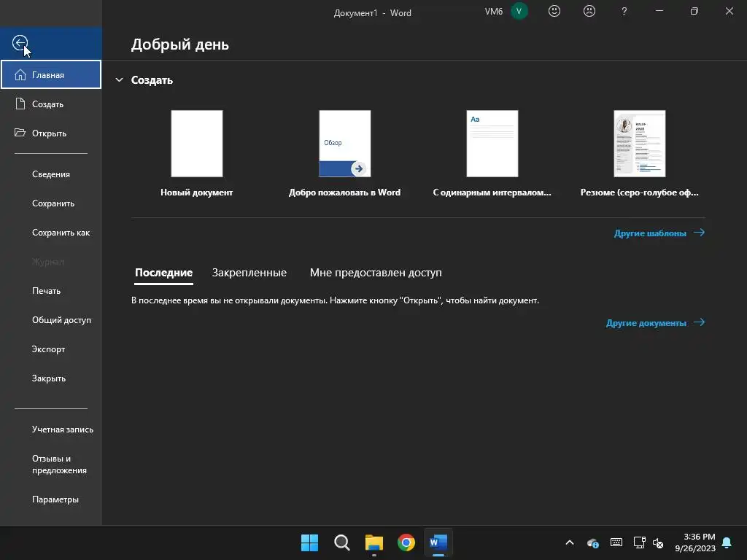The height and width of the screenshot is (560, 747).
Task: Open the Добро пожаловать в Word template
Action: 344,153
